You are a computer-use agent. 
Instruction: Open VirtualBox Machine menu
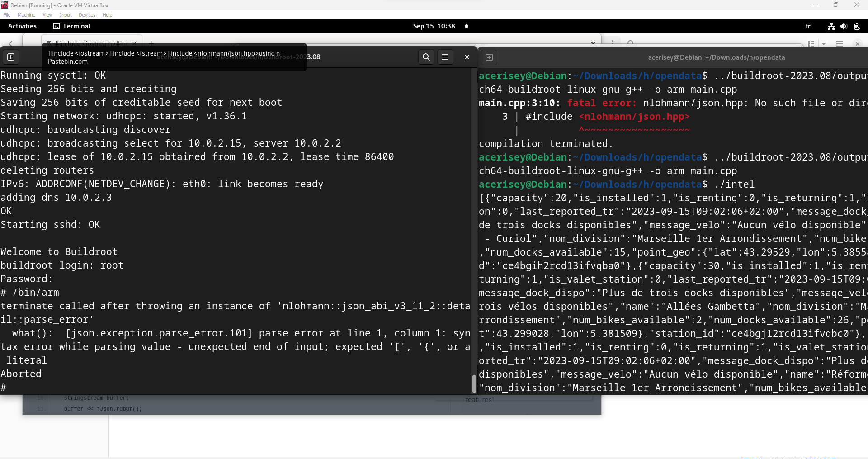click(27, 15)
